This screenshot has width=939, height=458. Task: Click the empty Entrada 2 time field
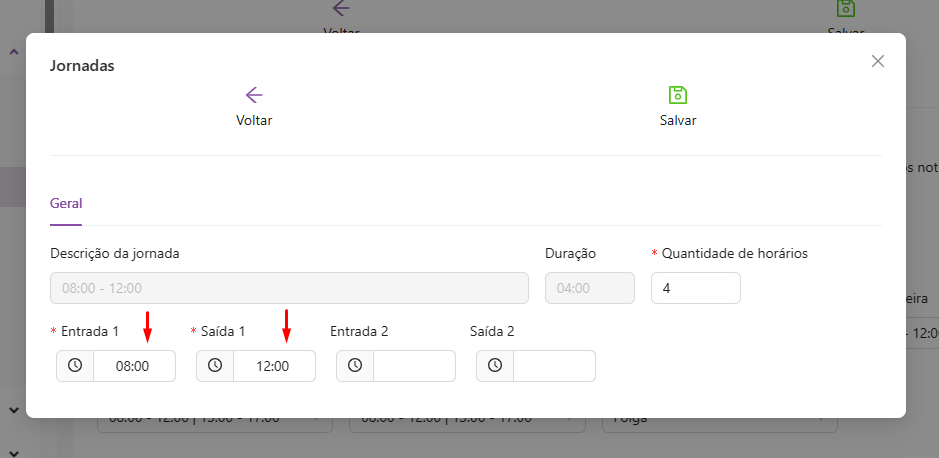(x=414, y=366)
